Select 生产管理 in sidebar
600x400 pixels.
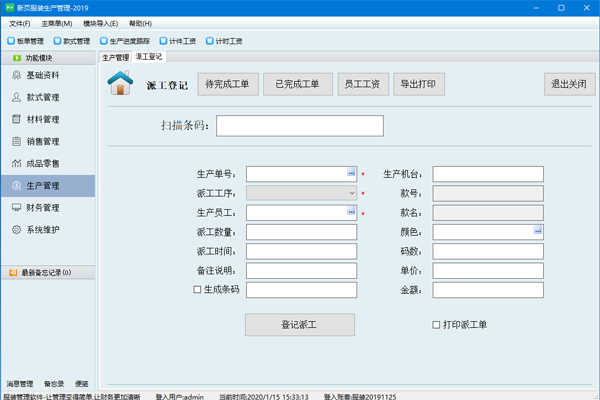48,186
